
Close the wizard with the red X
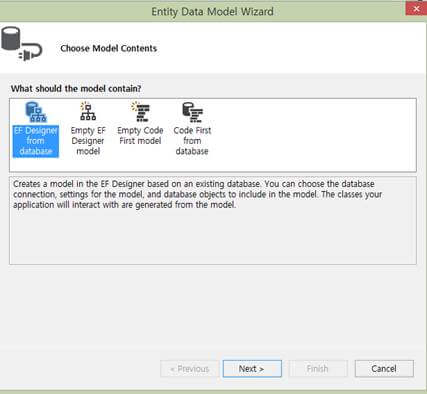pyautogui.click(x=416, y=9)
